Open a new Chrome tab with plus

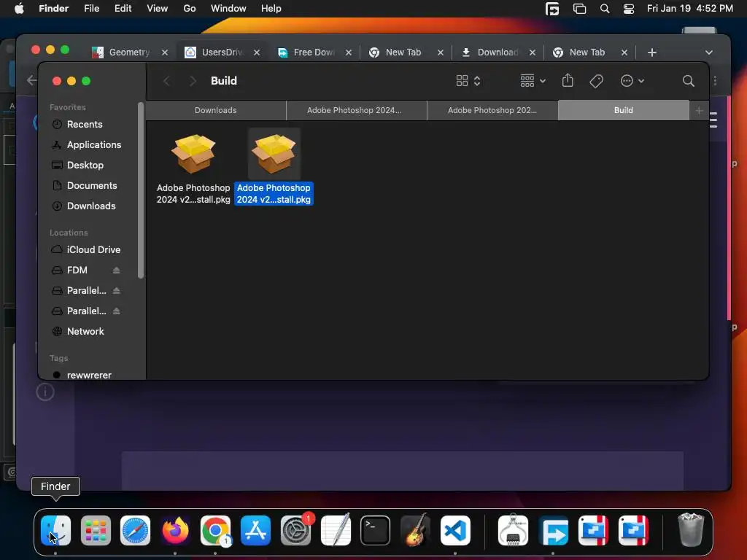652,52
